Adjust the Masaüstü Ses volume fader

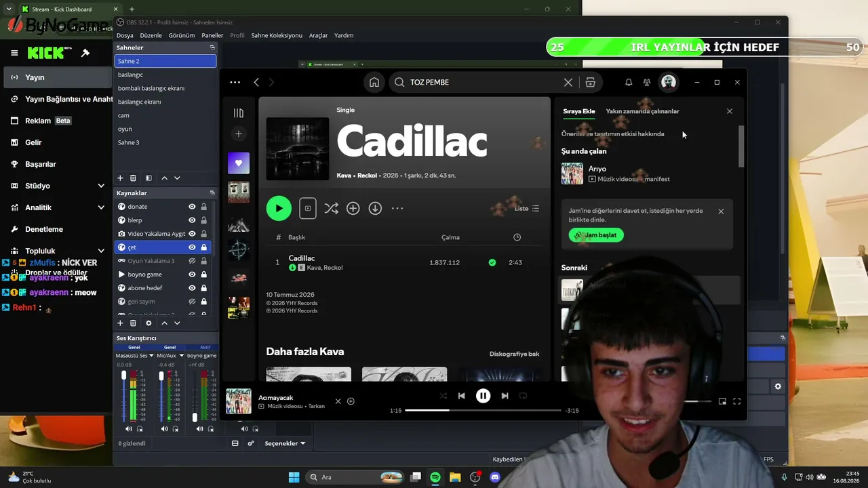click(x=123, y=375)
